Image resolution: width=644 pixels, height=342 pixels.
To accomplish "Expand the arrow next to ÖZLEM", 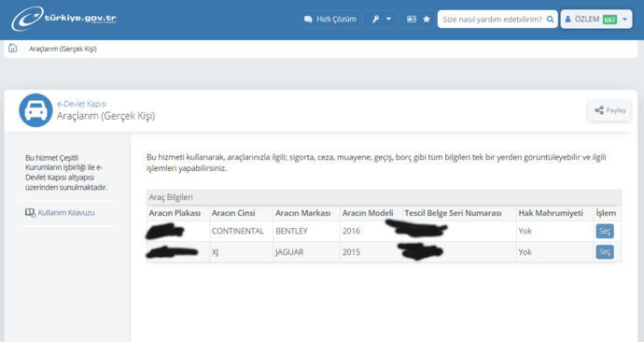I will pos(624,20).
